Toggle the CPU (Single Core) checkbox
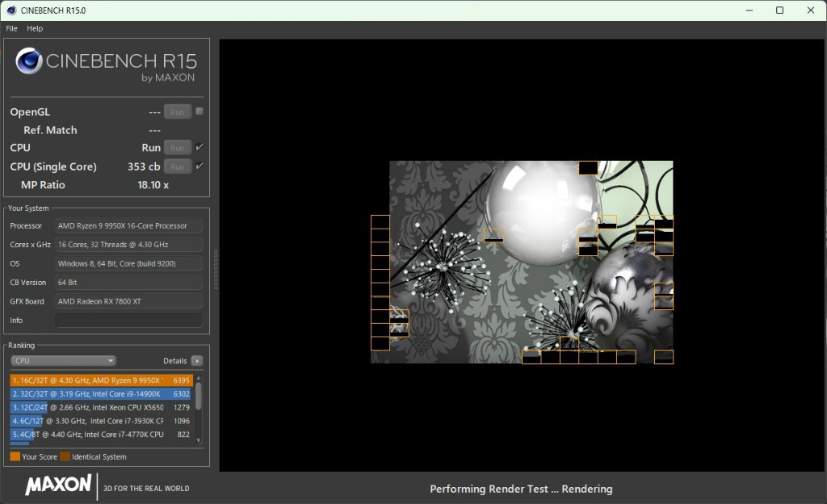Viewport: 827px width, 504px height. click(199, 166)
